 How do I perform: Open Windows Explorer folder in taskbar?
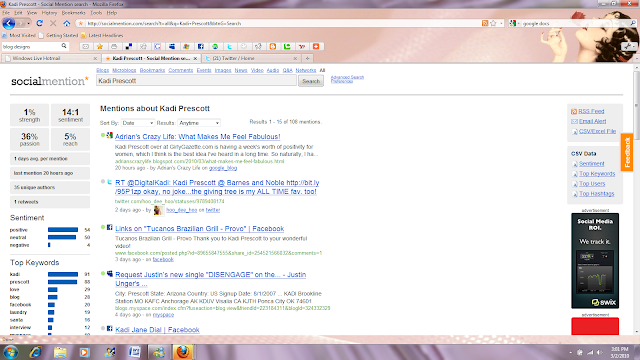pyautogui.click(x=60, y=352)
